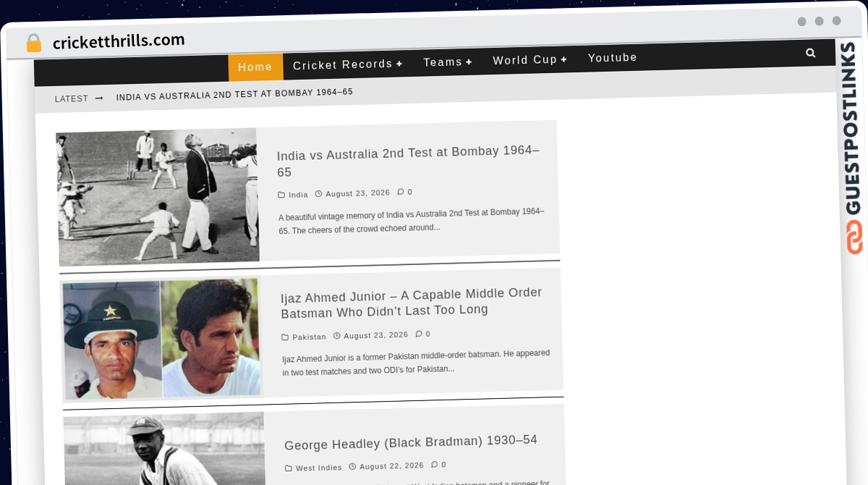Open the George Headley photo thumbnail

(x=164, y=449)
